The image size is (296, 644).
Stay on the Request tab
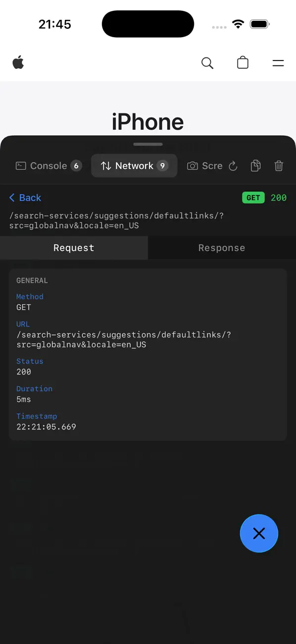coord(73,248)
